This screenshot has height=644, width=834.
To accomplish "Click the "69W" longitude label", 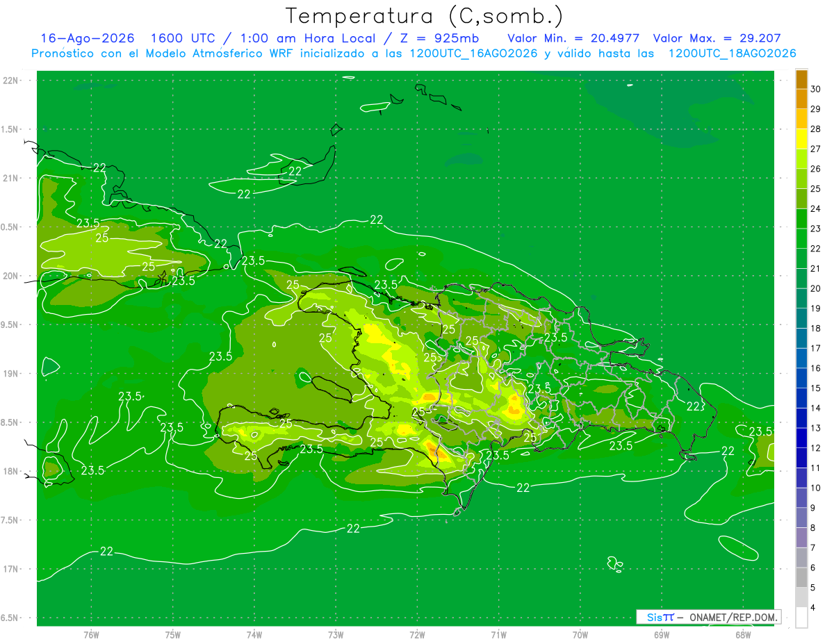I will pos(662,635).
